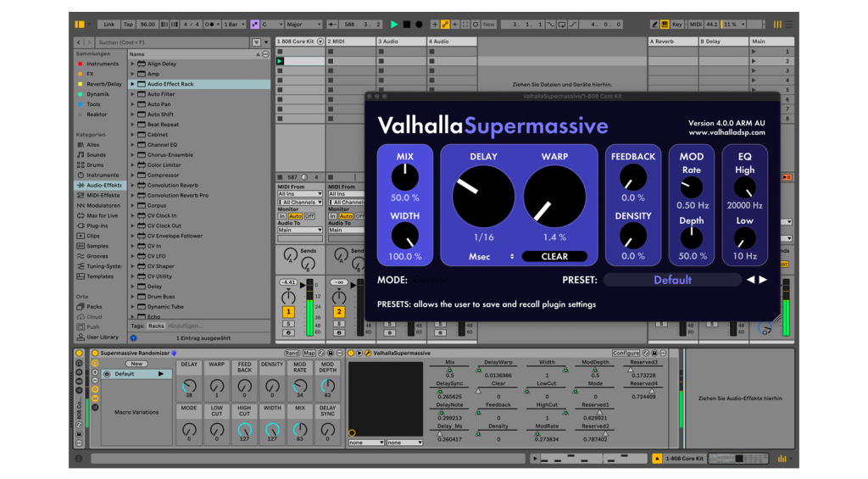Toggle the Key map mode button
868x479 pixels.
[677, 25]
